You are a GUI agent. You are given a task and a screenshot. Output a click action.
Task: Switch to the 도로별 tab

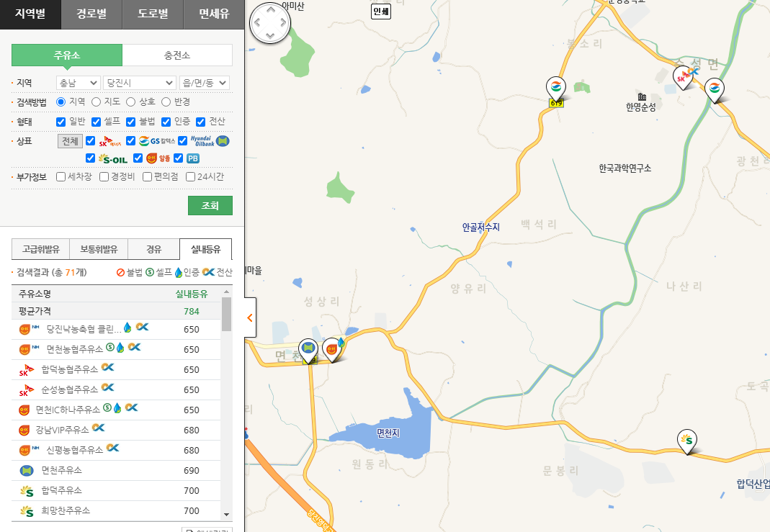[153, 14]
